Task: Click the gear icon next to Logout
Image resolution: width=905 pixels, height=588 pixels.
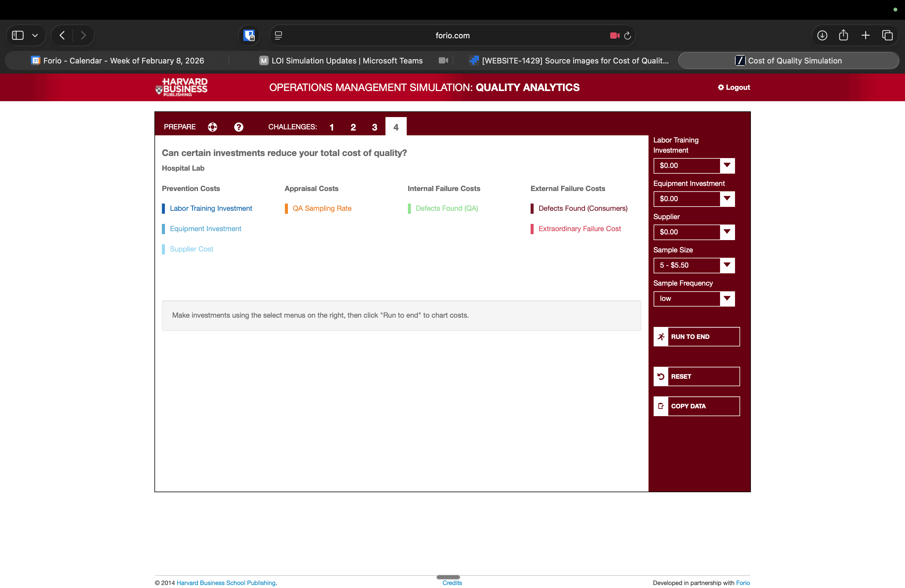Action: point(721,87)
